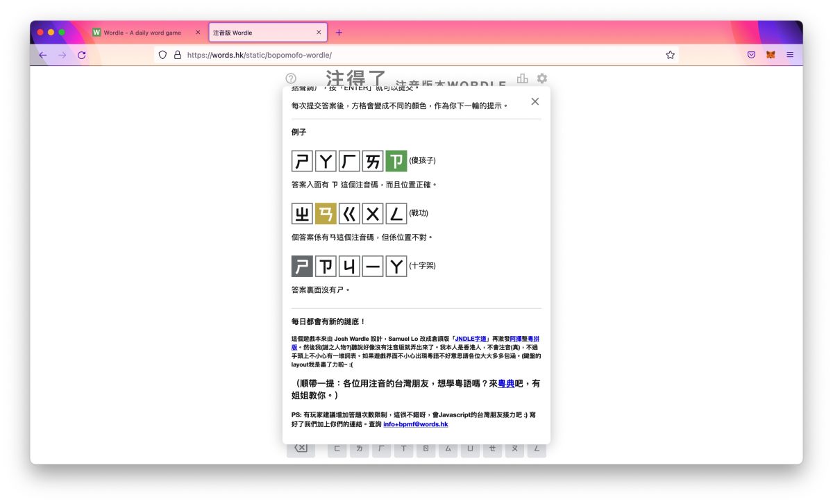Click the ㄨ tile in the 戰功 example
Image resolution: width=833 pixels, height=504 pixels.
373,214
